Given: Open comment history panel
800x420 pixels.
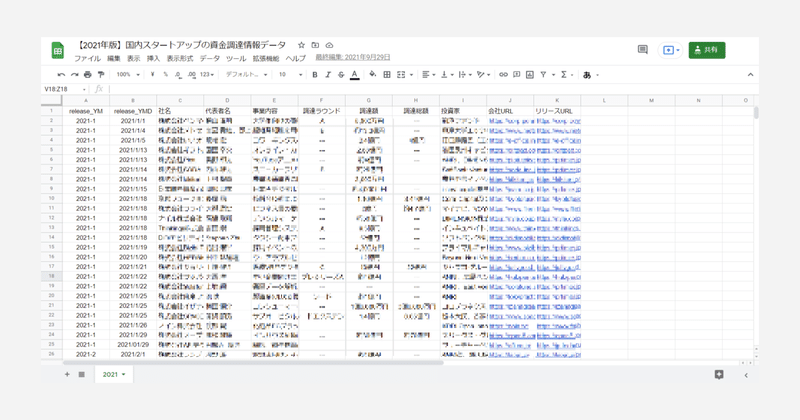Looking at the screenshot, I should [x=643, y=50].
